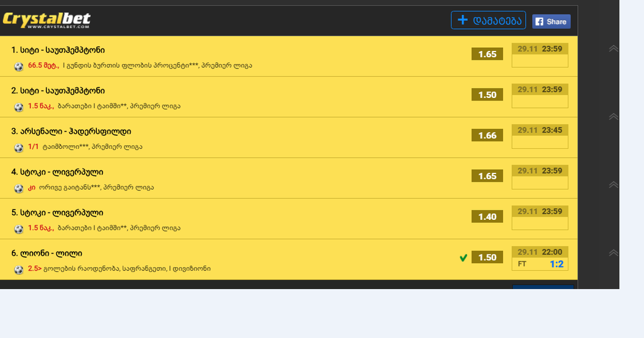This screenshot has width=644, height=338.
Task: Click empty result box in row 1
Action: click(x=540, y=61)
